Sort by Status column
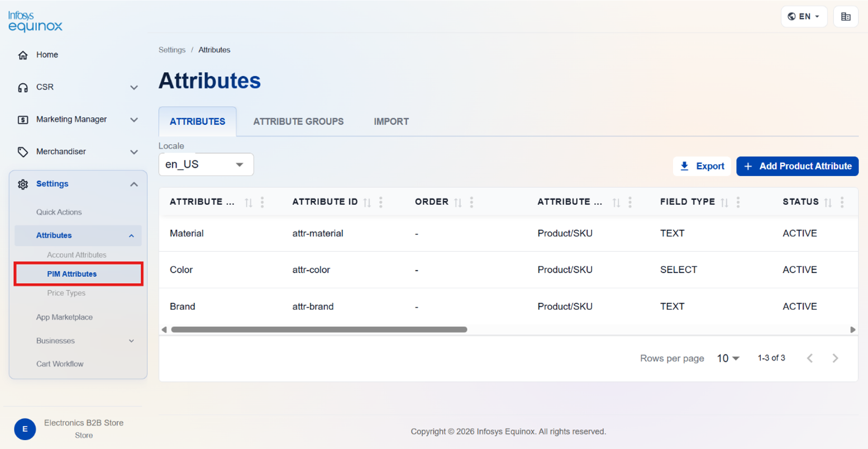868x449 pixels. [x=828, y=202]
